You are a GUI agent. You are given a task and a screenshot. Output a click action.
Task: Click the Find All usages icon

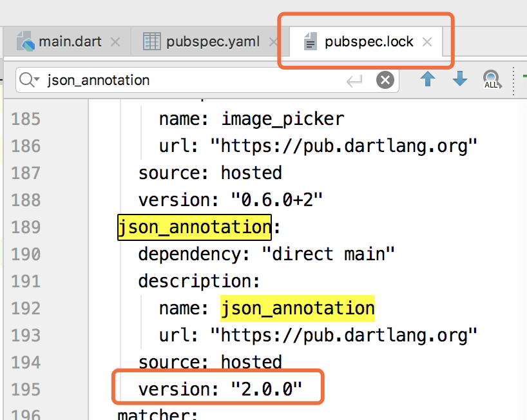coord(492,79)
